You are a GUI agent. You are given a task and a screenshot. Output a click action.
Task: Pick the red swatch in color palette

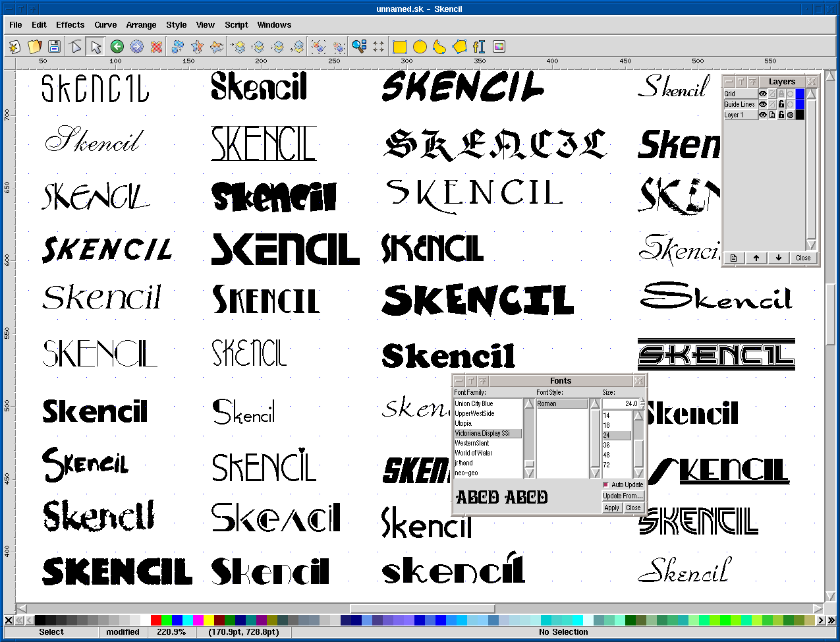(156, 620)
